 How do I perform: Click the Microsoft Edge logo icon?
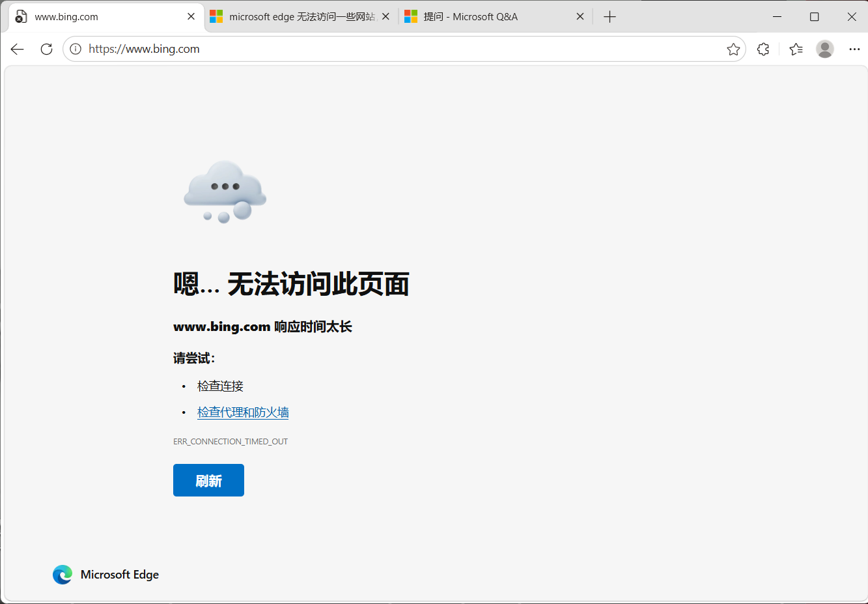pos(63,575)
